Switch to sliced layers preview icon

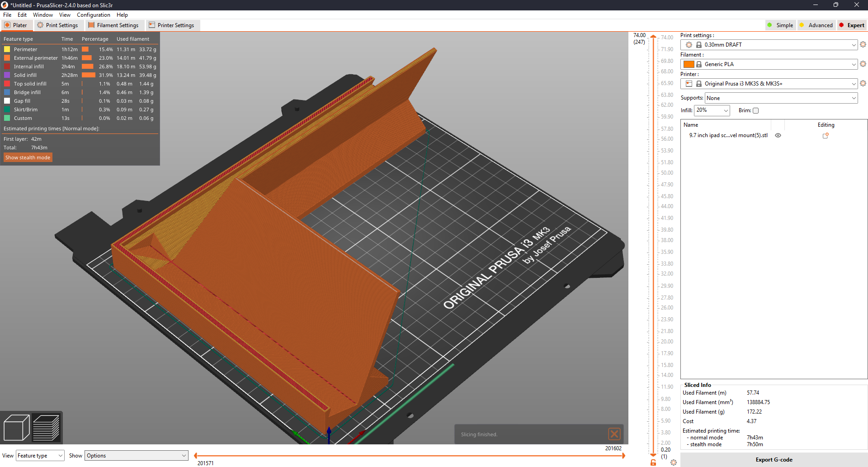(47, 427)
